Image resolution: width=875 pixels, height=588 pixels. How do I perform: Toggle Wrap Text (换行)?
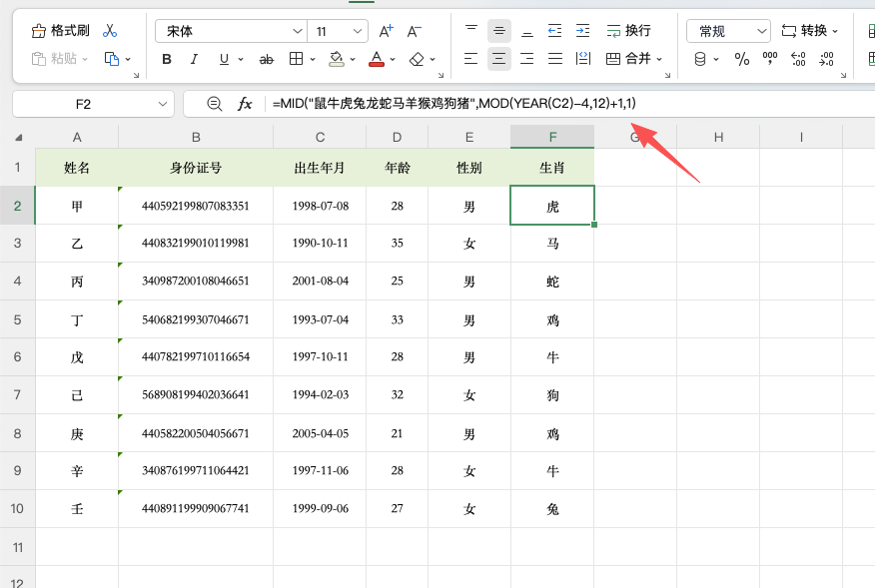pos(629,31)
